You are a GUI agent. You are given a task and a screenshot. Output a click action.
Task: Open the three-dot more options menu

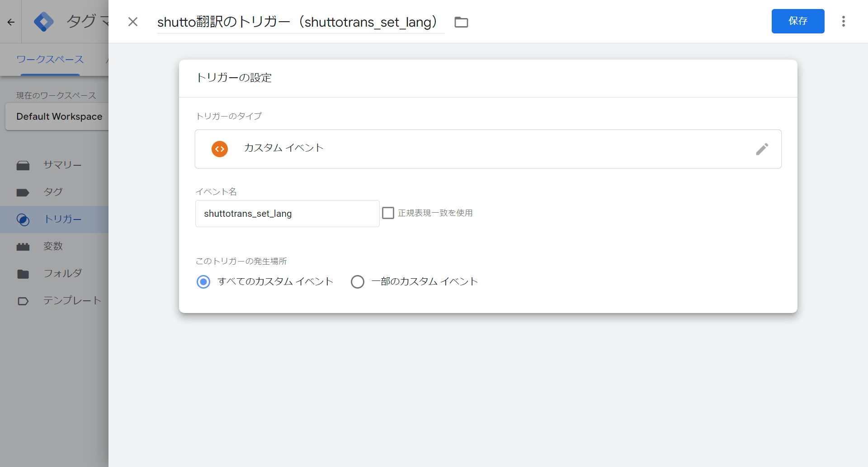[843, 21]
